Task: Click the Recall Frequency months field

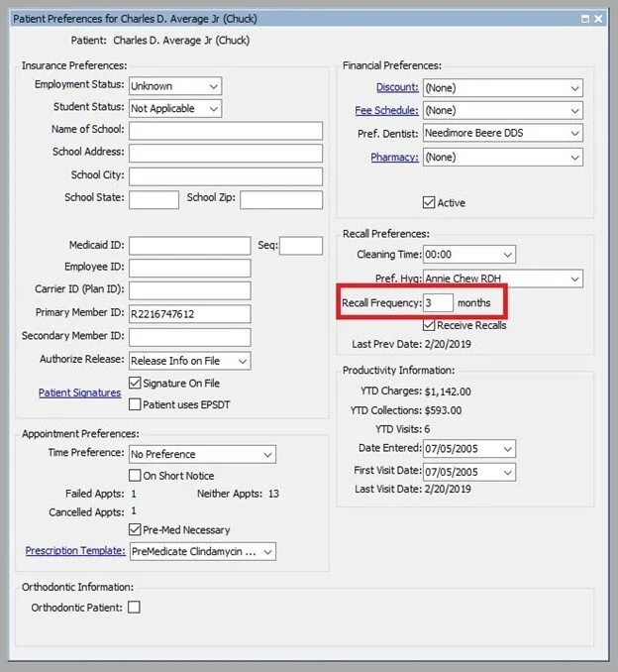Action: (438, 303)
